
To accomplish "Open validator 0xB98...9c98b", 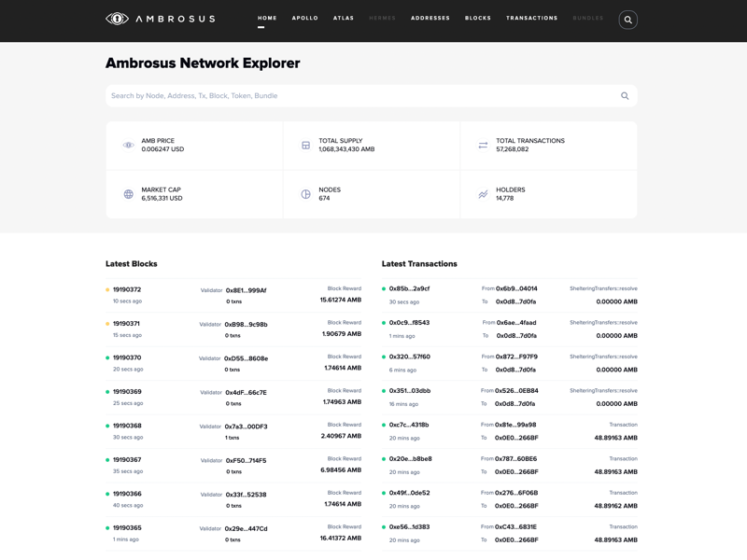I will pyautogui.click(x=246, y=324).
